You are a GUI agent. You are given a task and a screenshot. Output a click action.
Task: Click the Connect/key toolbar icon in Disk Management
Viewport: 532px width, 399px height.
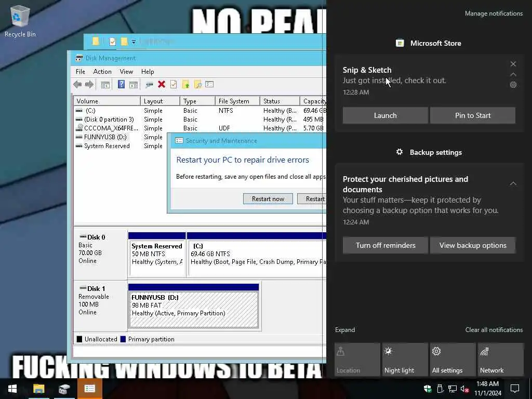coord(149,85)
